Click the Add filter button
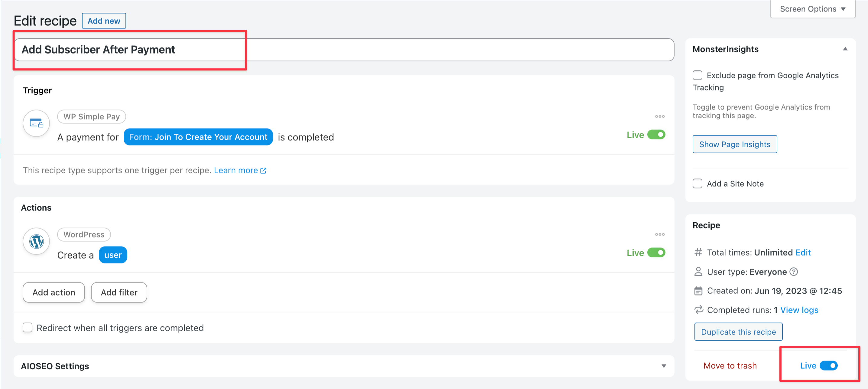Screen dimensions: 868x389 (x=119, y=292)
